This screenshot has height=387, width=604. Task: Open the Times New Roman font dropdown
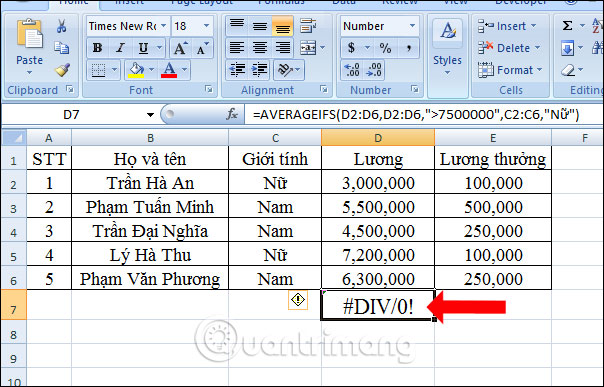(x=164, y=26)
